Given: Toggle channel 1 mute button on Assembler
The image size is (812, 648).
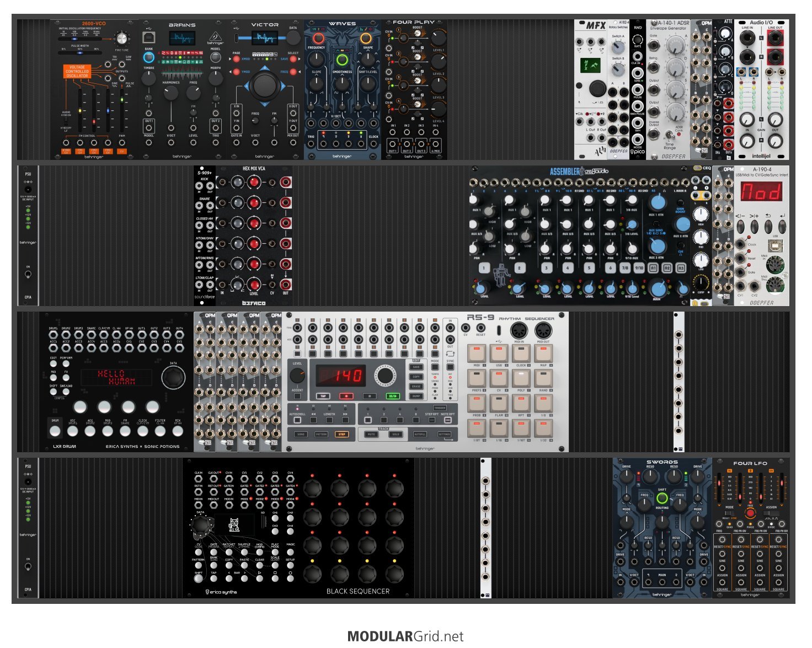Looking at the screenshot, I should (484, 267).
